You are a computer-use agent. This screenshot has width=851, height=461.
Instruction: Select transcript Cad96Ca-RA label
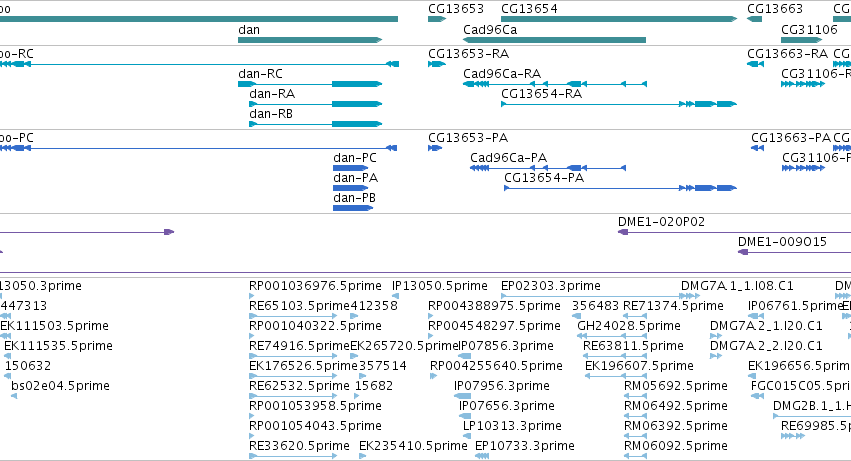(x=501, y=74)
